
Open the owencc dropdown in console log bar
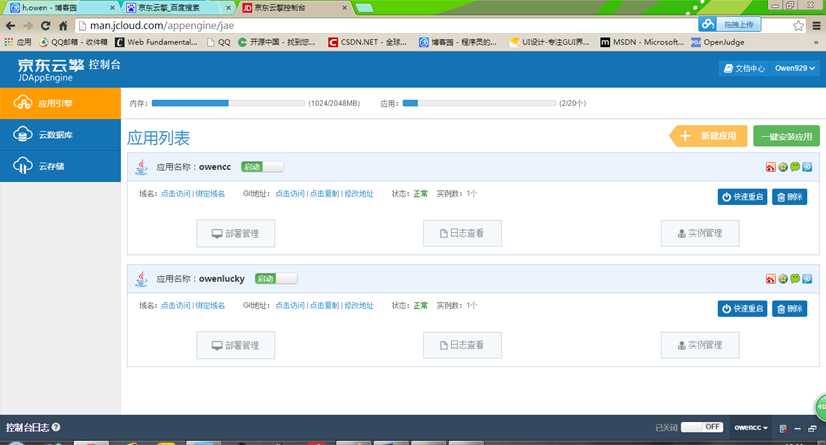[x=751, y=428]
